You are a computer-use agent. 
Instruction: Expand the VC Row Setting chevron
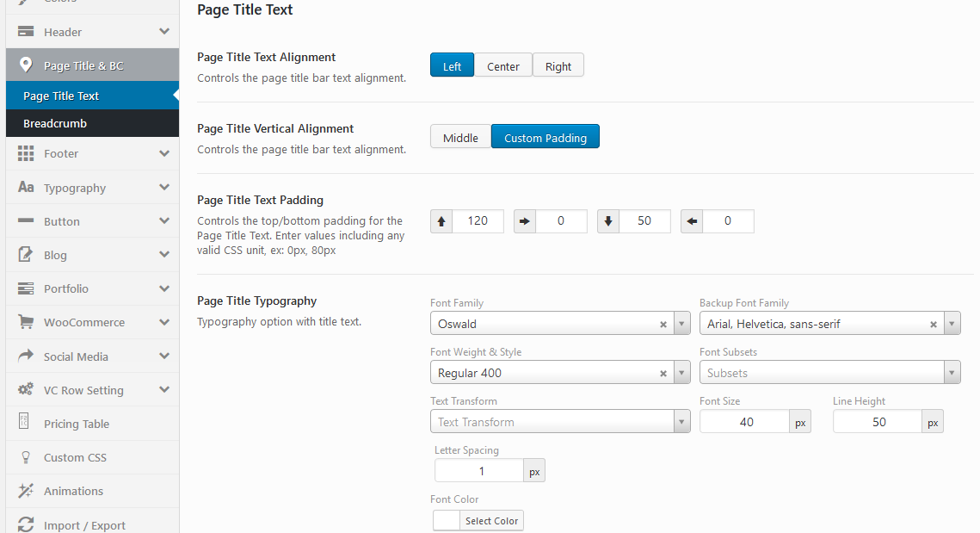click(x=164, y=390)
